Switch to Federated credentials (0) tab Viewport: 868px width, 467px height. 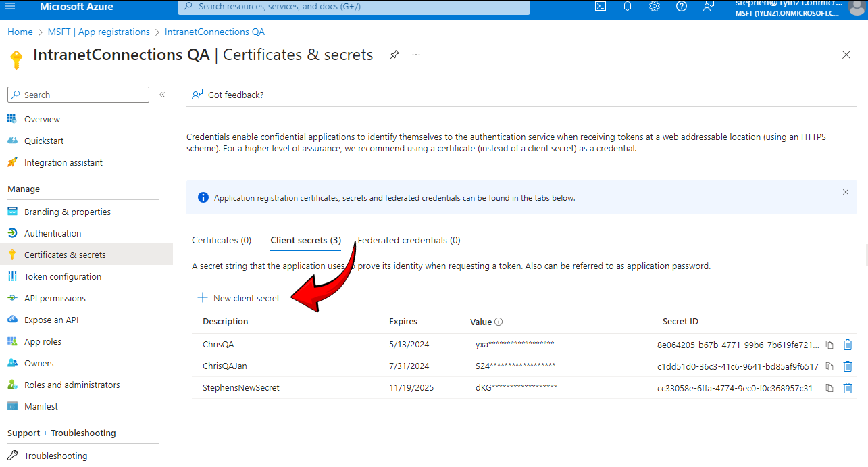pyautogui.click(x=409, y=240)
